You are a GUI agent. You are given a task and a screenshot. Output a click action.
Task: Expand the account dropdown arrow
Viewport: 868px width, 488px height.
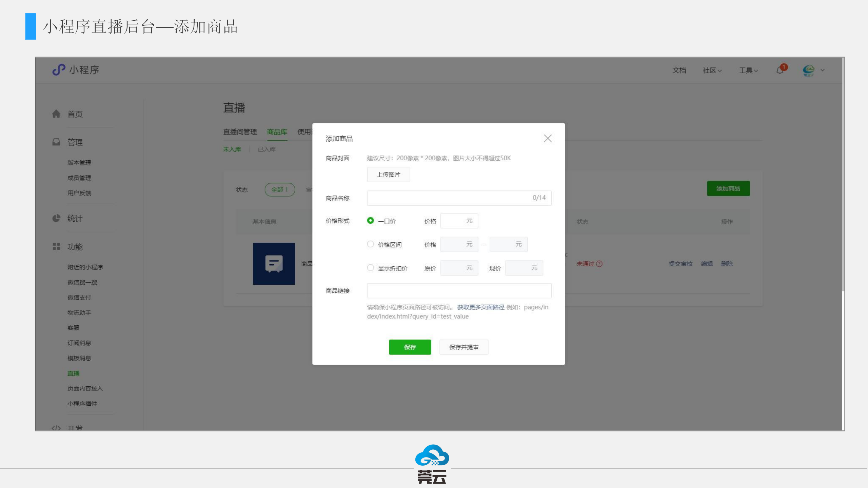point(823,70)
